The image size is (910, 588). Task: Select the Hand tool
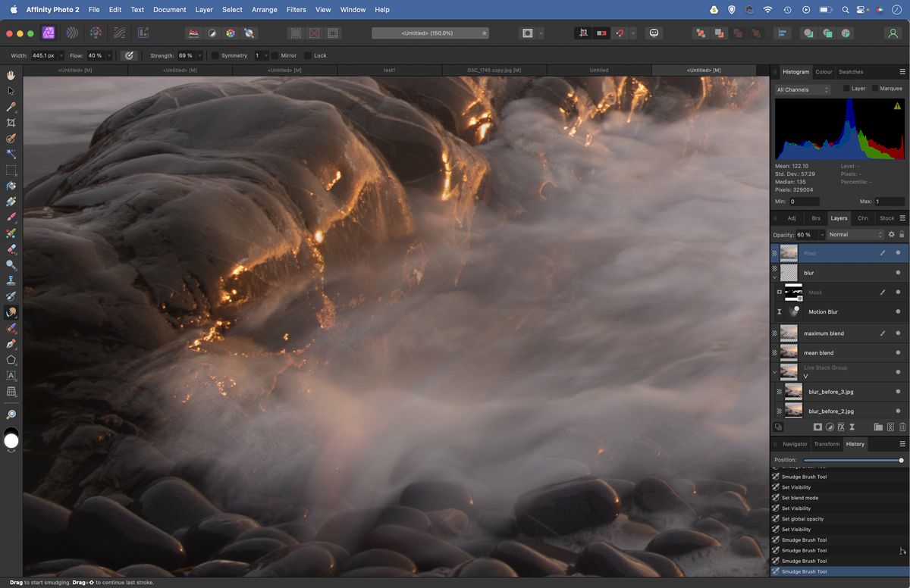coord(11,75)
